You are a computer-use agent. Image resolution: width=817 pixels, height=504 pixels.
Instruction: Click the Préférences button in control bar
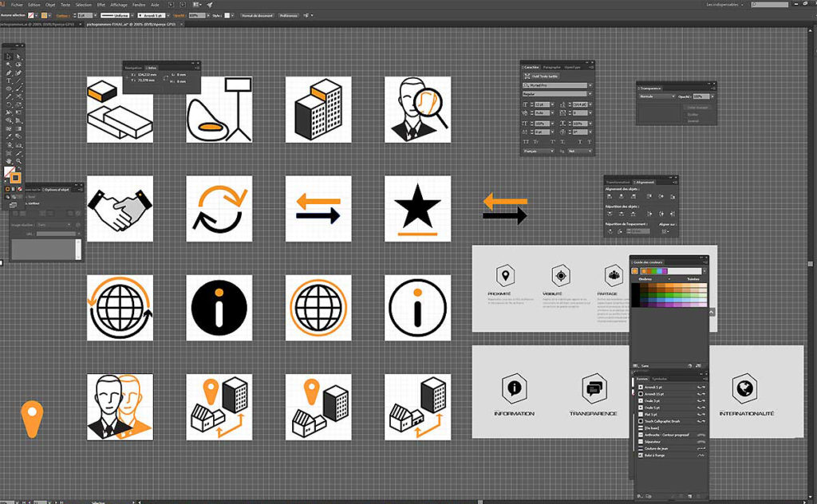pyautogui.click(x=288, y=15)
